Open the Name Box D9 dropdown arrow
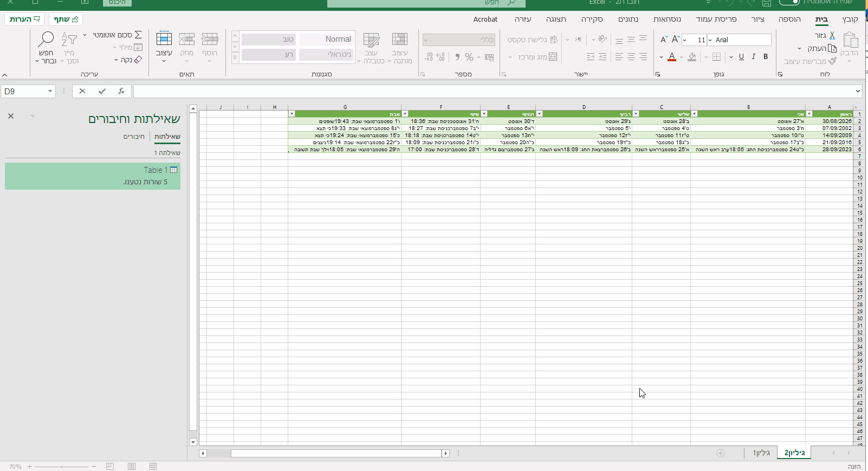The width and height of the screenshot is (868, 471). tap(50, 91)
